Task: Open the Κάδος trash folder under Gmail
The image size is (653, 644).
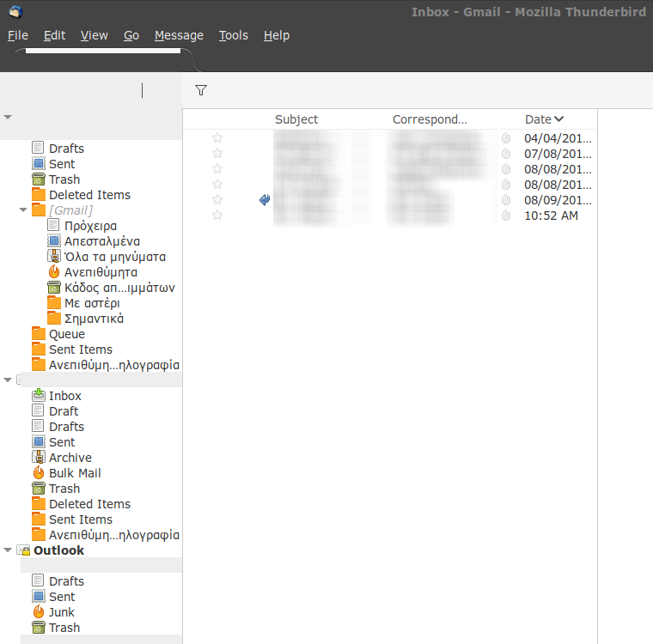Action: point(119,288)
